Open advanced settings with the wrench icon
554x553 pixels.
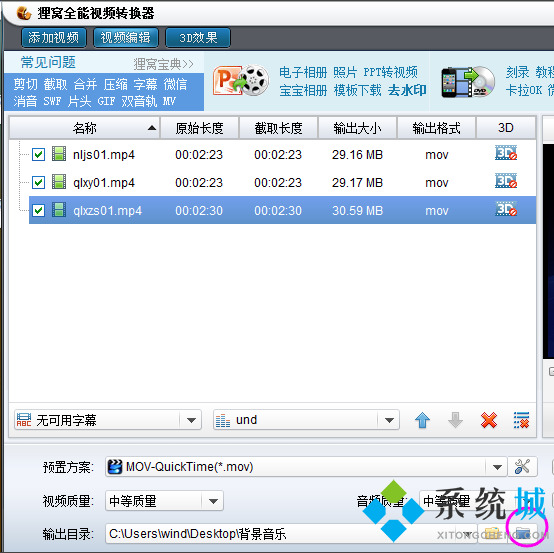[523, 467]
